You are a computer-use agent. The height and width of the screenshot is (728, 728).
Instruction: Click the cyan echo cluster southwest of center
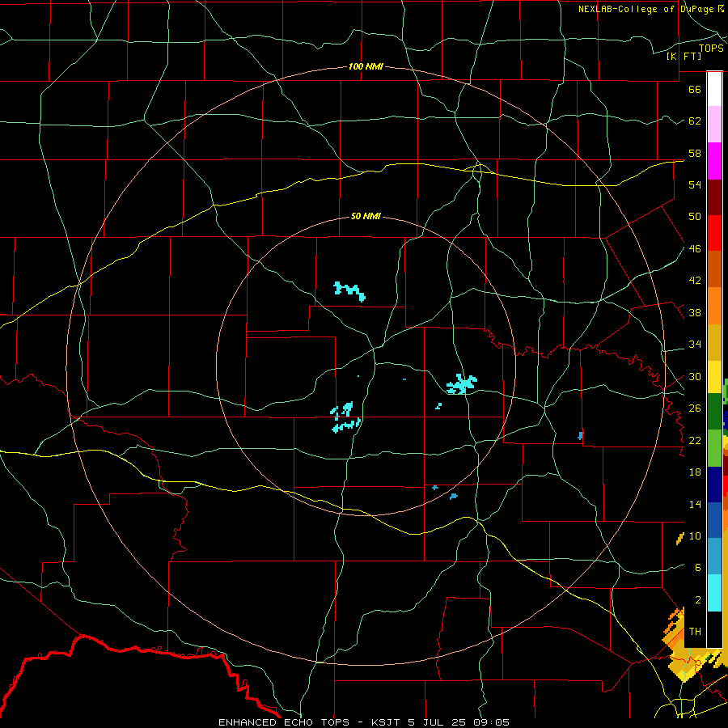pyautogui.click(x=345, y=417)
